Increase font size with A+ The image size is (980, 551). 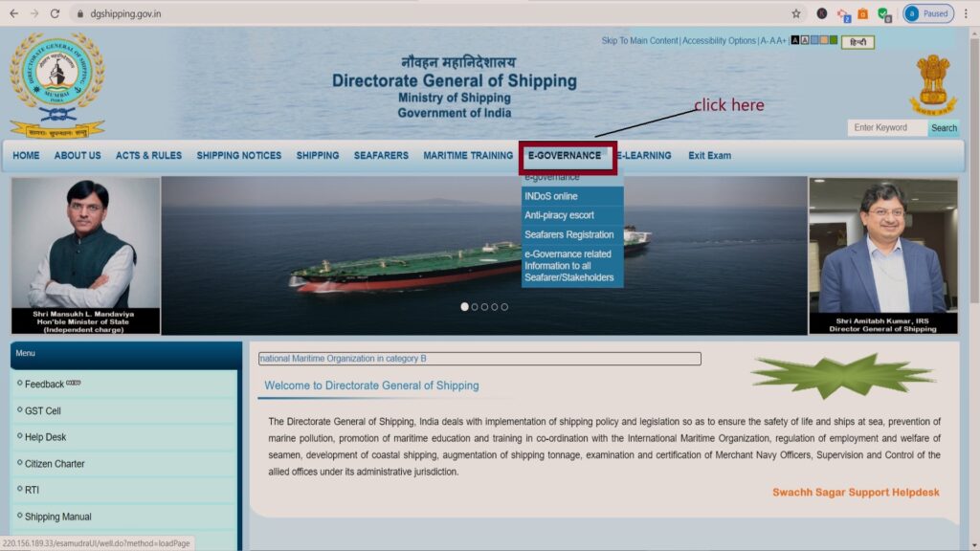tap(781, 40)
